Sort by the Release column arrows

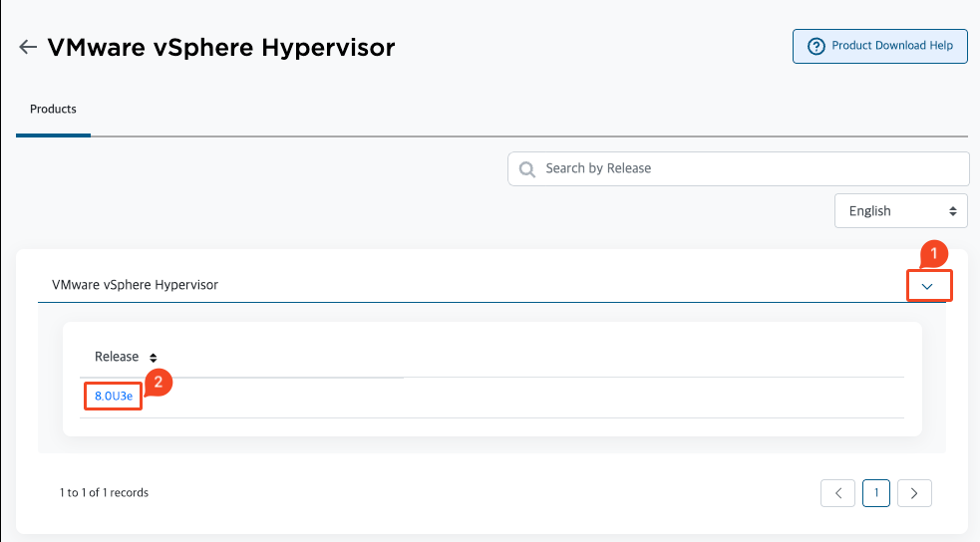(154, 358)
